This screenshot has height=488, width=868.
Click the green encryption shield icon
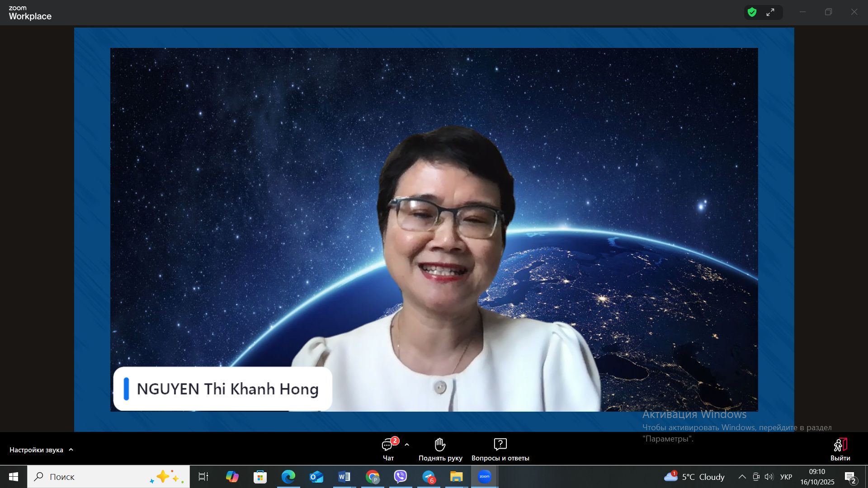click(752, 12)
